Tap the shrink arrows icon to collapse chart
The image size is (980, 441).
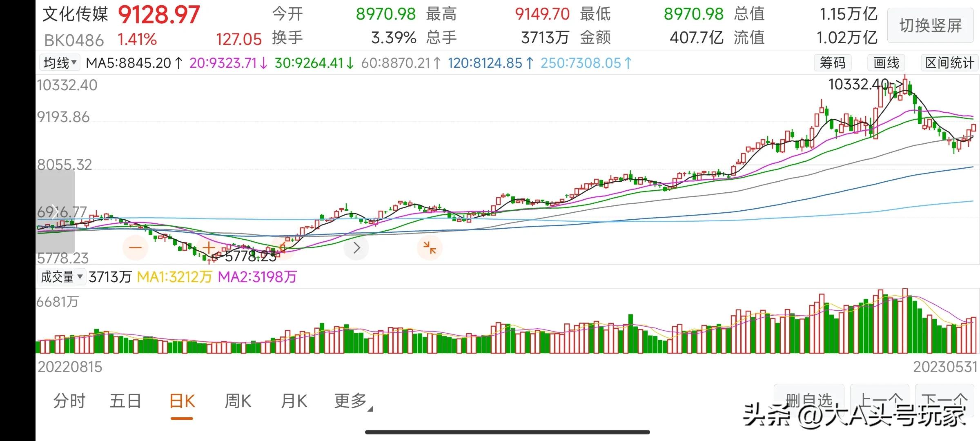tap(429, 247)
